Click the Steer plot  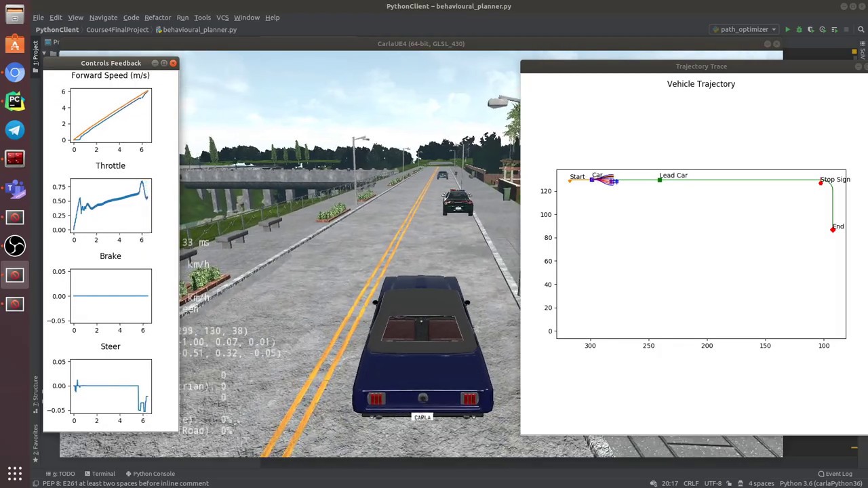(111, 386)
